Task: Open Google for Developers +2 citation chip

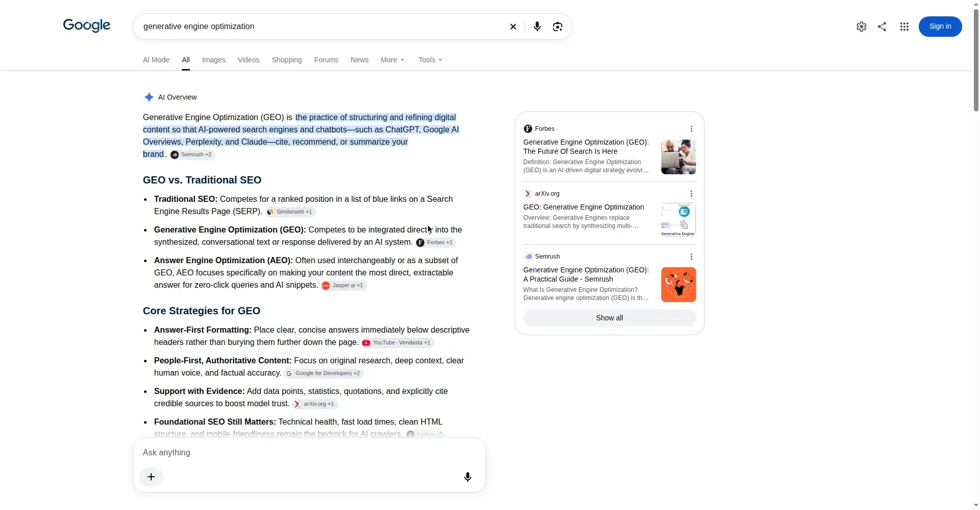Action: (x=323, y=373)
